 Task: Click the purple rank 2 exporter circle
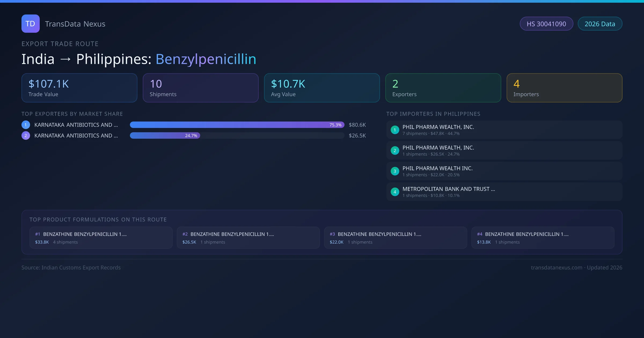click(26, 135)
